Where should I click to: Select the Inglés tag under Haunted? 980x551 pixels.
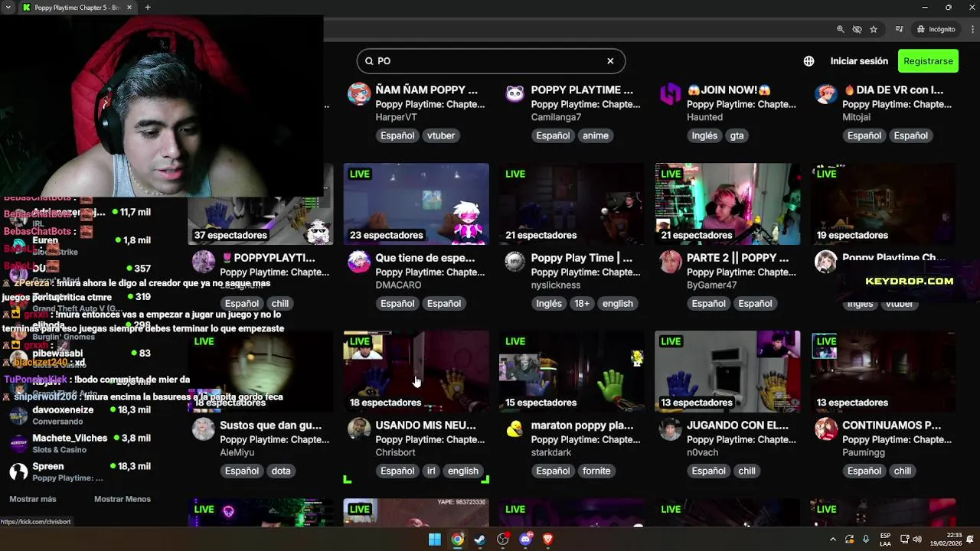coord(704,135)
